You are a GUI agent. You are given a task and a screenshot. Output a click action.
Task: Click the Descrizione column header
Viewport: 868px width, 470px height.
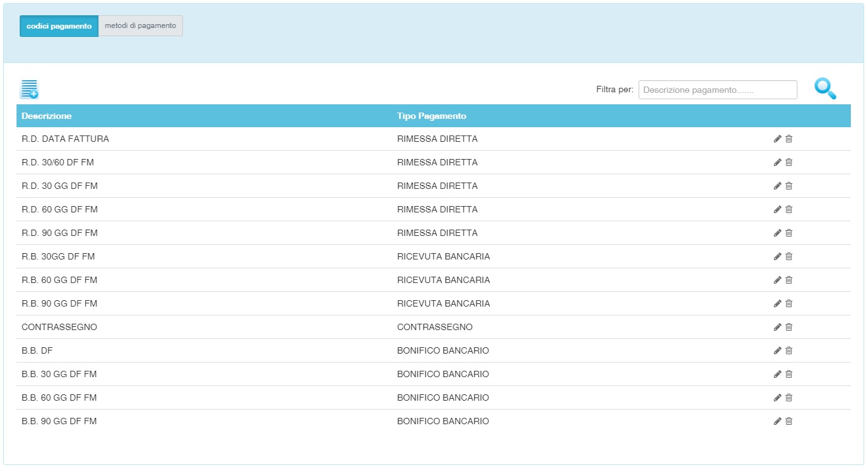pyautogui.click(x=46, y=116)
